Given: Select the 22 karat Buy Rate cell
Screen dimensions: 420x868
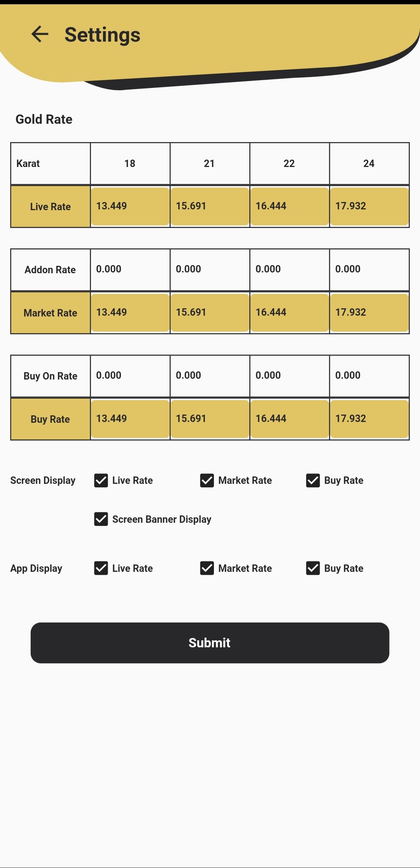Looking at the screenshot, I should (289, 419).
